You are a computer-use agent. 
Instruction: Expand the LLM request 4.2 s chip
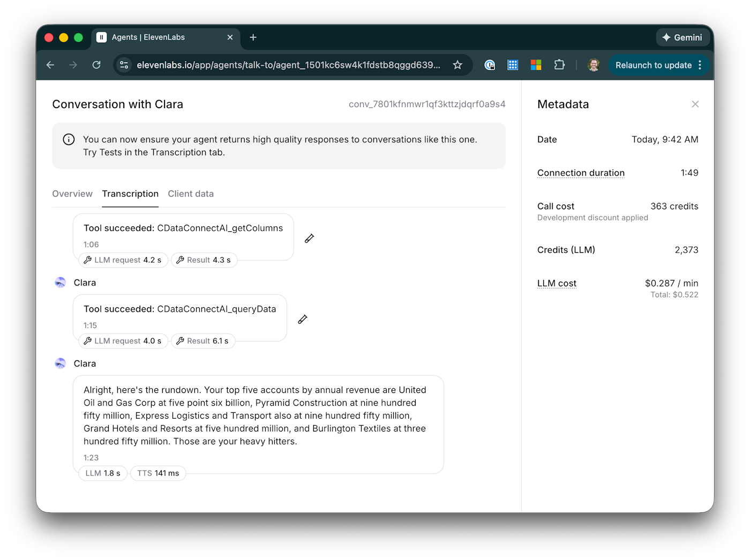coord(123,260)
